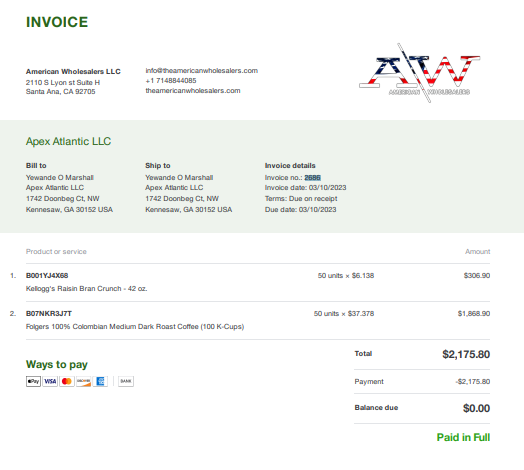Click the Ways to pay heading
Image resolution: width=524 pixels, height=470 pixels.
coord(57,364)
